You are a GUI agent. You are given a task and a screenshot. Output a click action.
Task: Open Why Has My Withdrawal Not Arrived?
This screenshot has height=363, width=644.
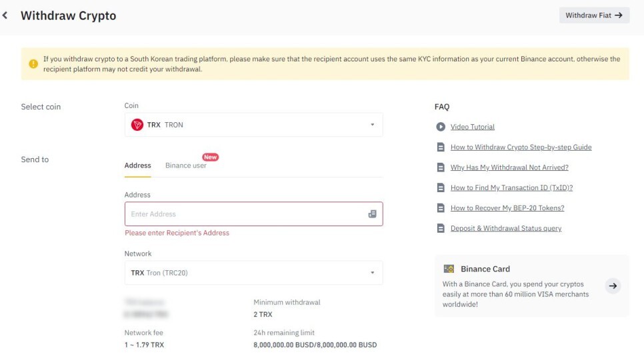509,167
